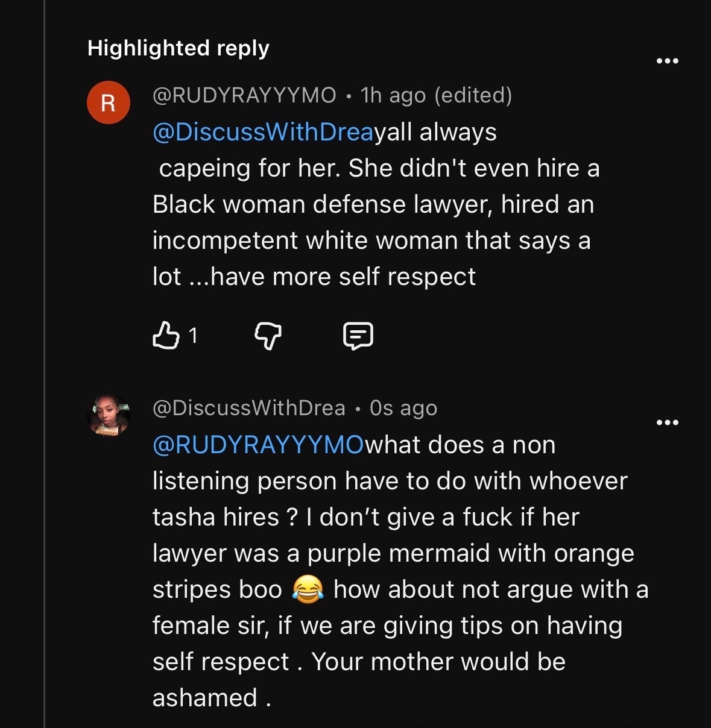711x728 pixels.
Task: Click the 'have more self respect' comment text
Action: pos(344,277)
